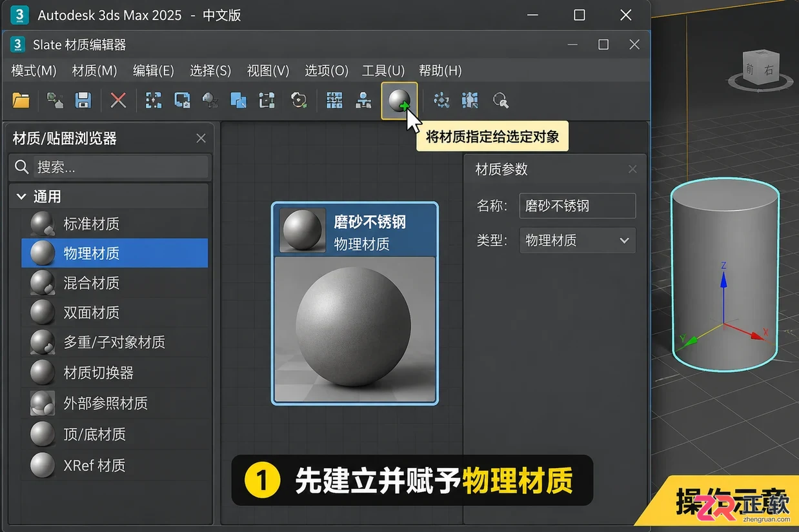This screenshot has width=799, height=532.
Task: Open the 模式(M) menu
Action: coord(34,70)
